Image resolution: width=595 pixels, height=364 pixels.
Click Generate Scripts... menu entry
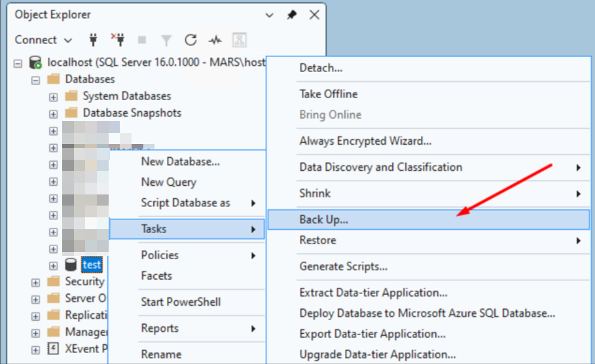[343, 266]
